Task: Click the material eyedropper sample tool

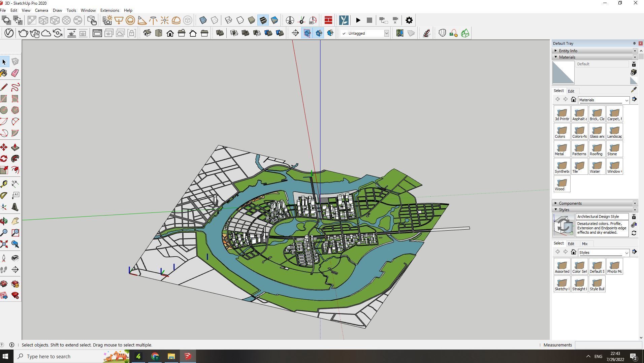Action: [634, 90]
